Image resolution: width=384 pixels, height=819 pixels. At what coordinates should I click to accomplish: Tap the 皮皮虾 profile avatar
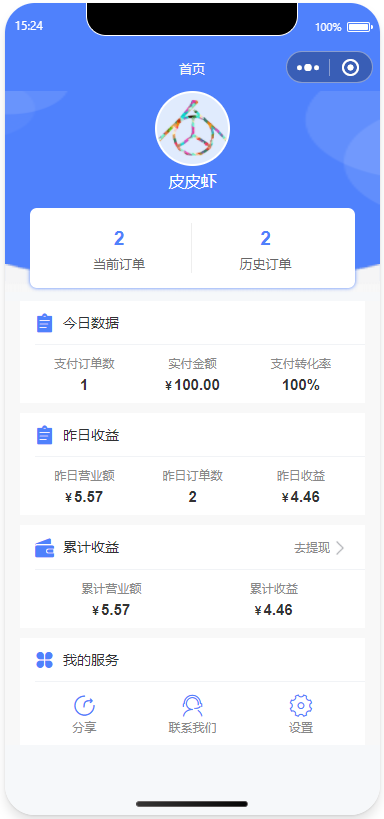tap(192, 128)
